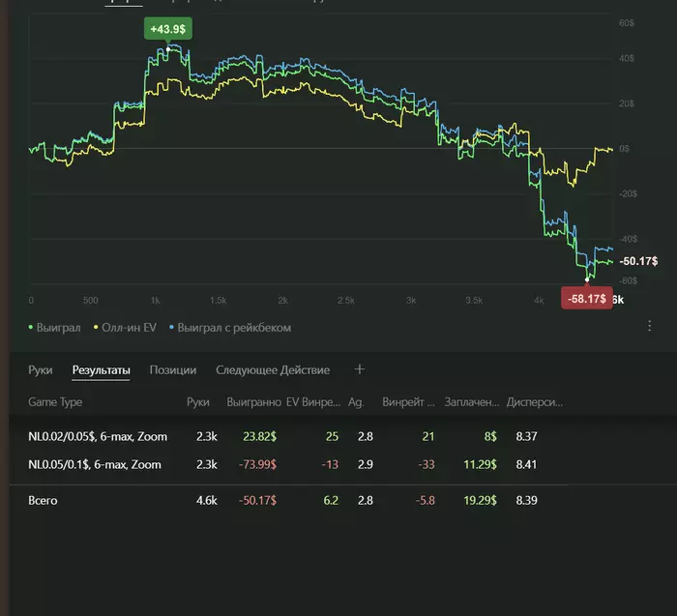Click the Всего totals row label

pyautogui.click(x=43, y=500)
